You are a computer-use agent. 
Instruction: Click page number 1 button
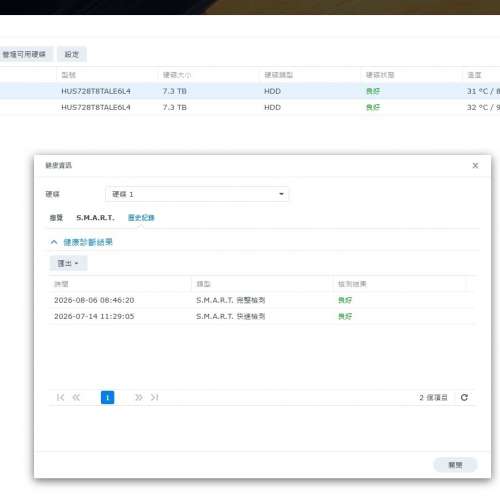tap(107, 397)
